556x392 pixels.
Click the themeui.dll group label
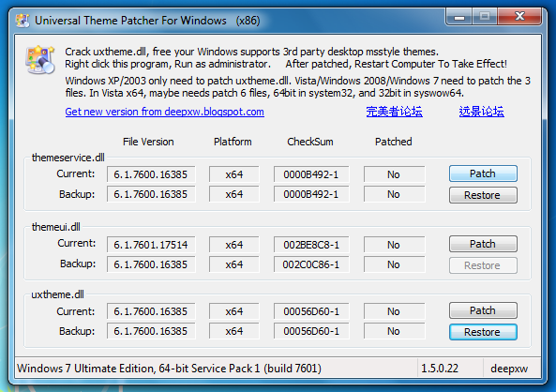pyautogui.click(x=56, y=227)
